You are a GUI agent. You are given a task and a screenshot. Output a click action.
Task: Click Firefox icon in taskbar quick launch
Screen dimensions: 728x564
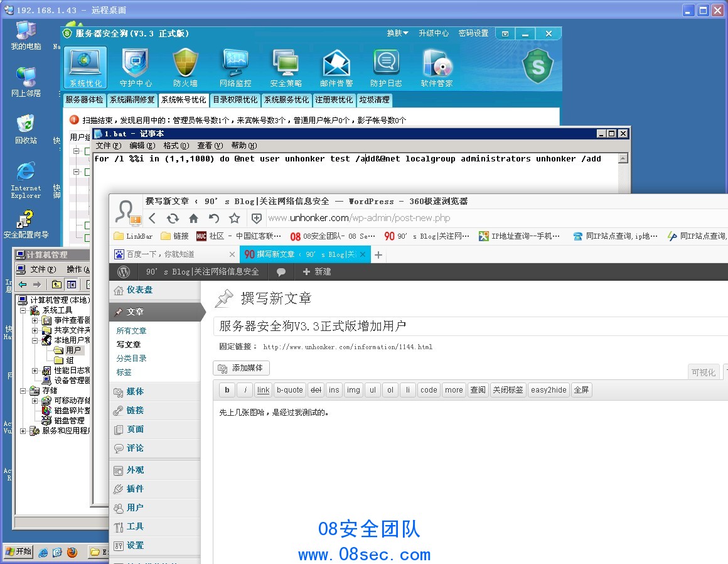tap(72, 552)
